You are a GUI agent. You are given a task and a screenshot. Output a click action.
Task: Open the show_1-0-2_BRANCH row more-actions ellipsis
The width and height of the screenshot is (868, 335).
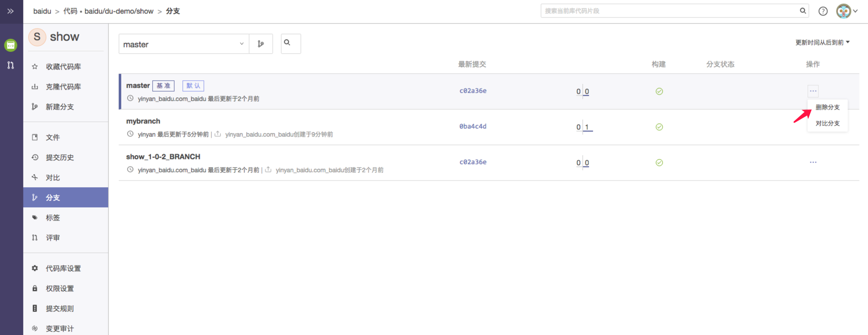pyautogui.click(x=813, y=162)
